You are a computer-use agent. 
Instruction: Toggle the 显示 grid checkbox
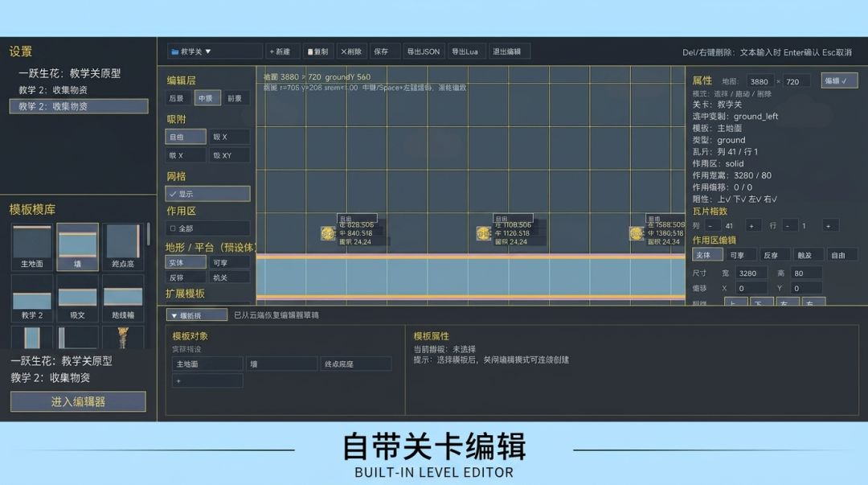click(207, 194)
